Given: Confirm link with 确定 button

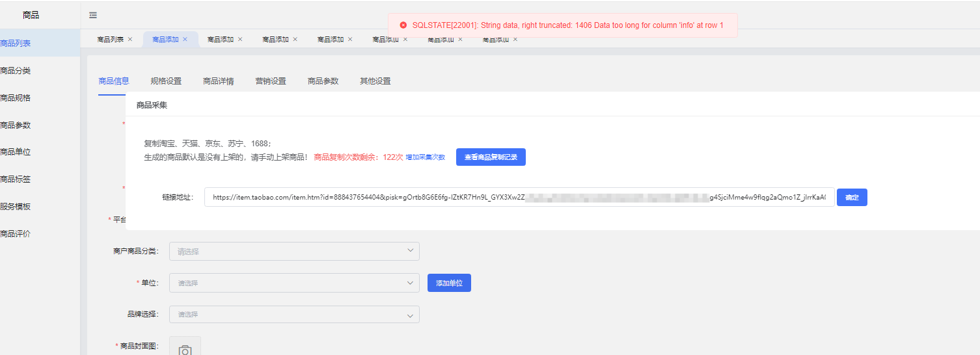Looking at the screenshot, I should pyautogui.click(x=852, y=197).
